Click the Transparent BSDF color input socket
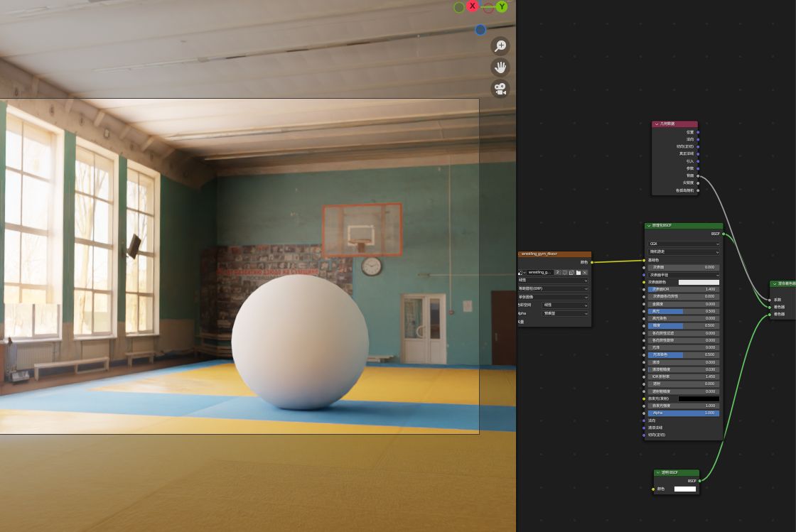 653,489
